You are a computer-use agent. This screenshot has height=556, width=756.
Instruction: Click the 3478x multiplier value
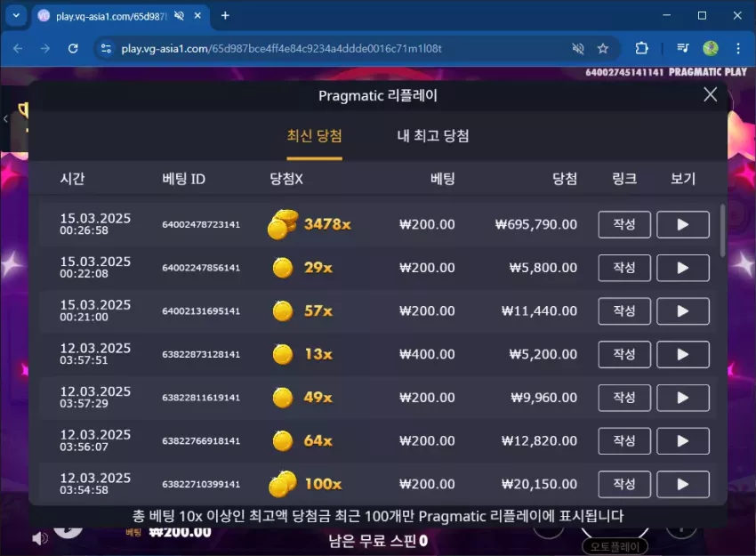pos(327,224)
